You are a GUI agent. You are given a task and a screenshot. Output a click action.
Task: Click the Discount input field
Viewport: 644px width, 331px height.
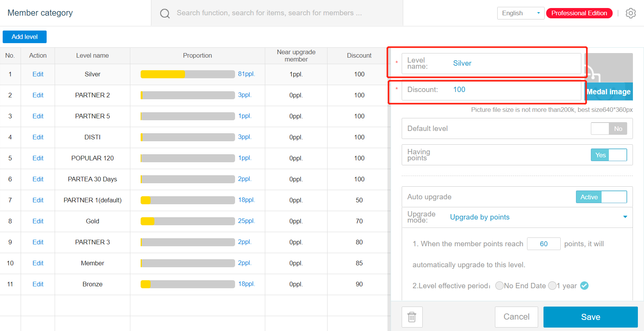coord(492,90)
